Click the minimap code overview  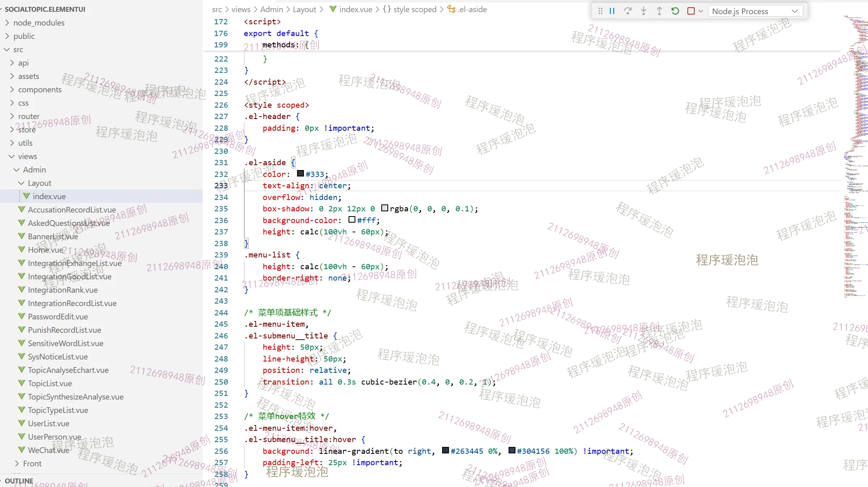855,162
